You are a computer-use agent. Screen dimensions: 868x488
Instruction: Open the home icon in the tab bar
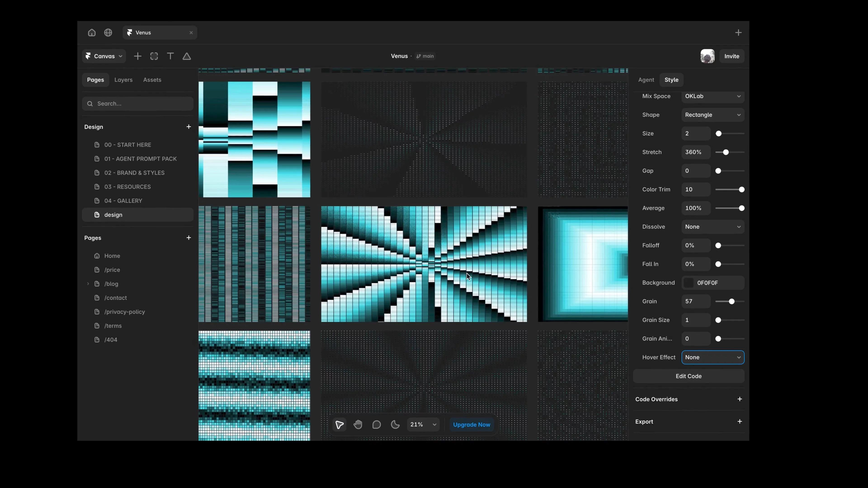tap(92, 33)
